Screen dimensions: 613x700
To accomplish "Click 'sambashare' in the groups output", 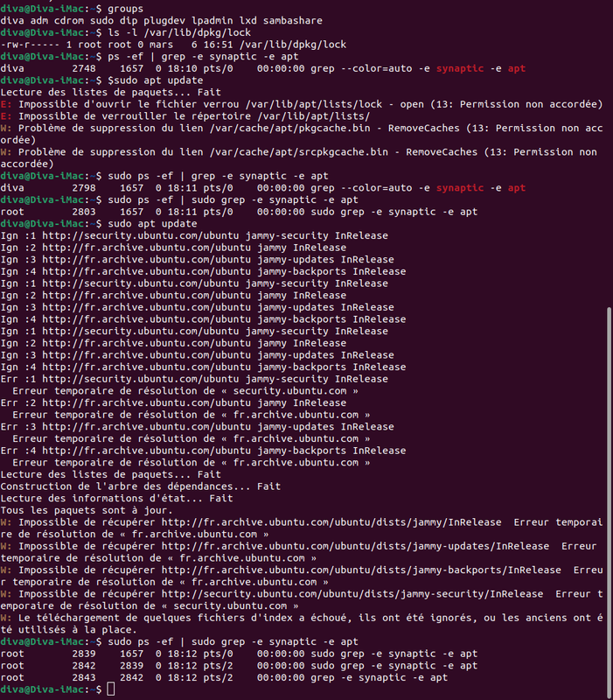I will click(292, 20).
